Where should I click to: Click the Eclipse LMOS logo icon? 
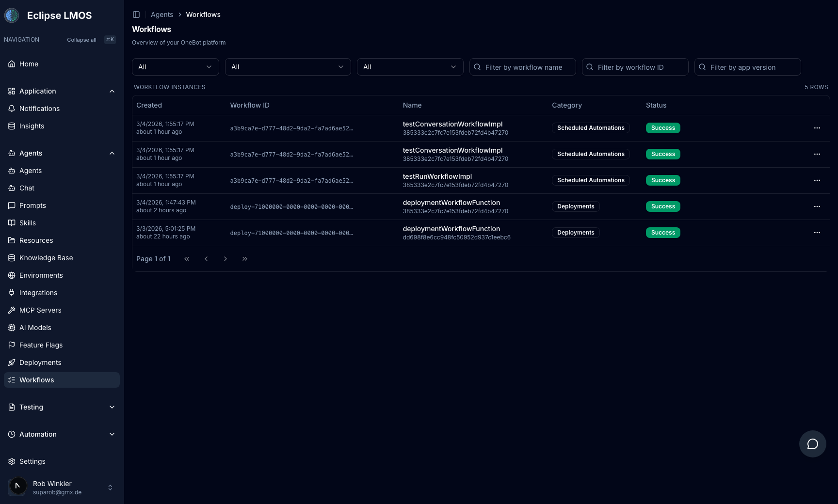click(12, 16)
